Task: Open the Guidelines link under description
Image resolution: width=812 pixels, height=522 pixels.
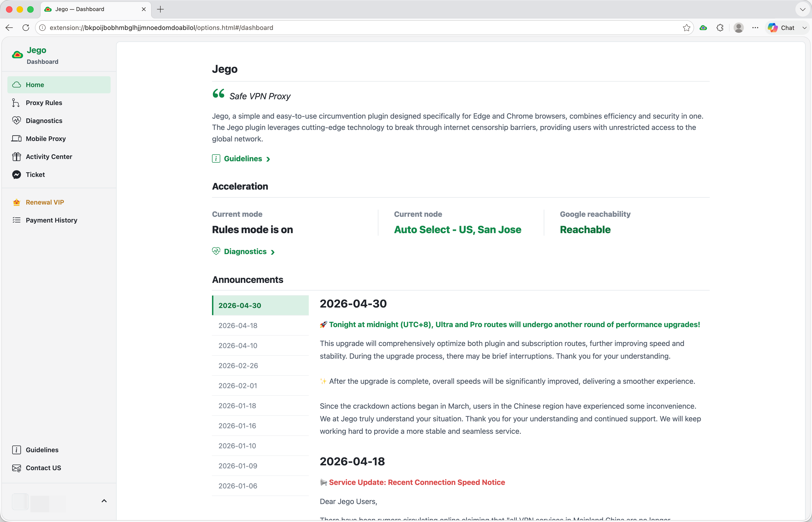Action: tap(243, 159)
